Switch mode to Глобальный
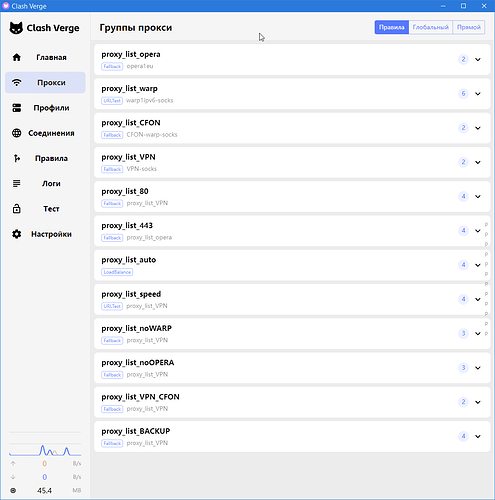Viewport: 495px width, 500px height. pos(431,27)
